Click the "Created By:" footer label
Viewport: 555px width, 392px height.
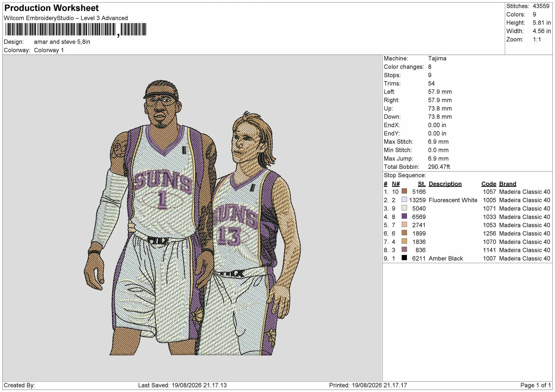pyautogui.click(x=19, y=385)
